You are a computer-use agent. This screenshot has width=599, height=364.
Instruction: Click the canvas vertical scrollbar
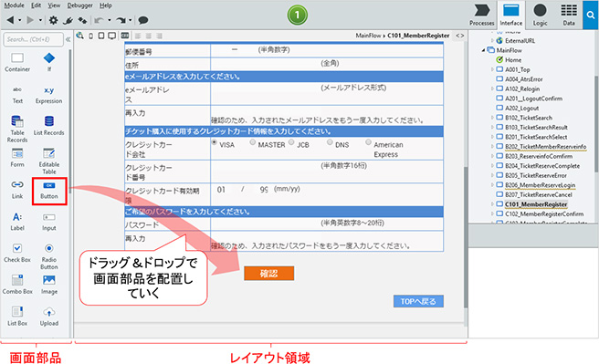pos(466,237)
